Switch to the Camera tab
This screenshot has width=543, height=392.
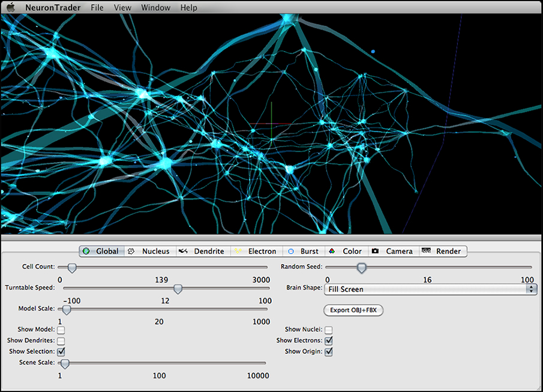point(394,252)
